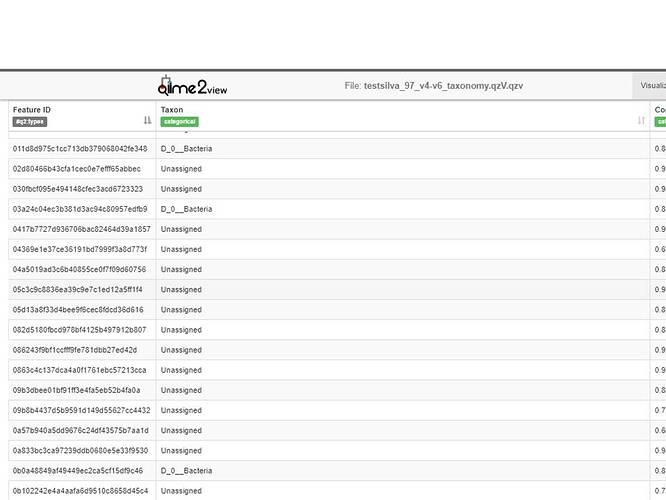Click the categorical badge under Taxon
The width and height of the screenshot is (666, 500).
point(179,122)
